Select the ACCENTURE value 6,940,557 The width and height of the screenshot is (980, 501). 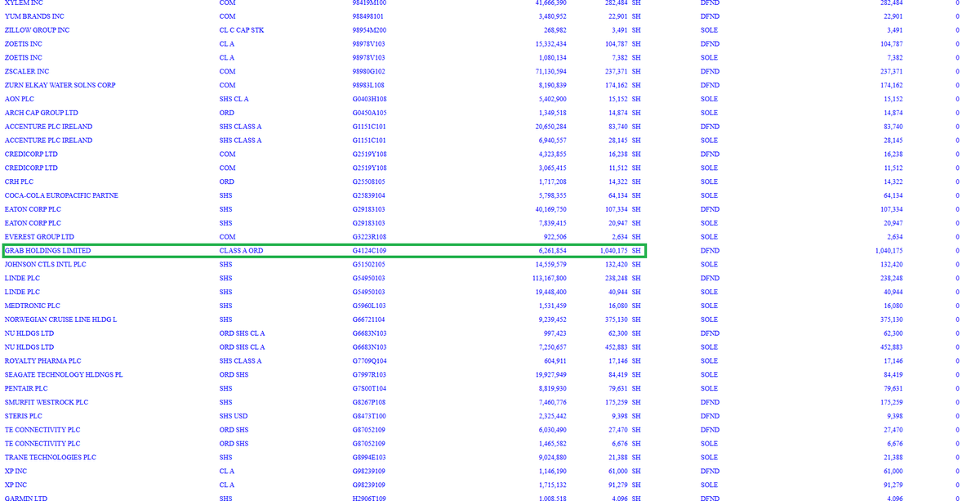(553, 141)
